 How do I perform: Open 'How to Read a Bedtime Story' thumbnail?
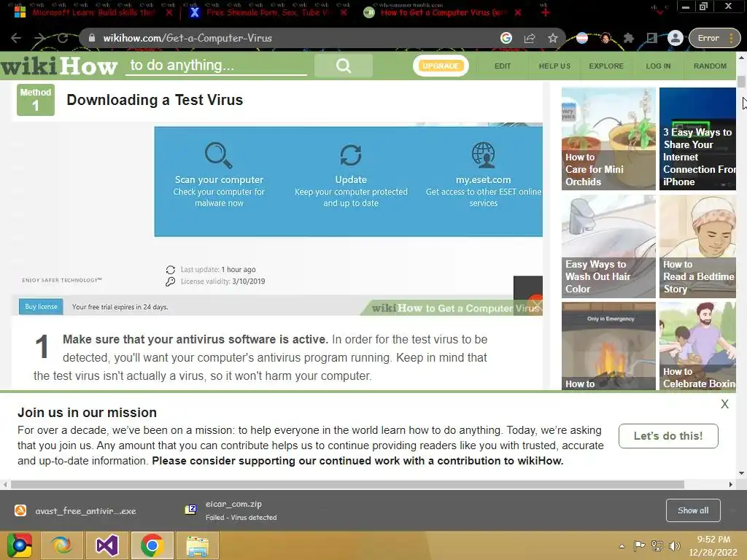point(697,246)
